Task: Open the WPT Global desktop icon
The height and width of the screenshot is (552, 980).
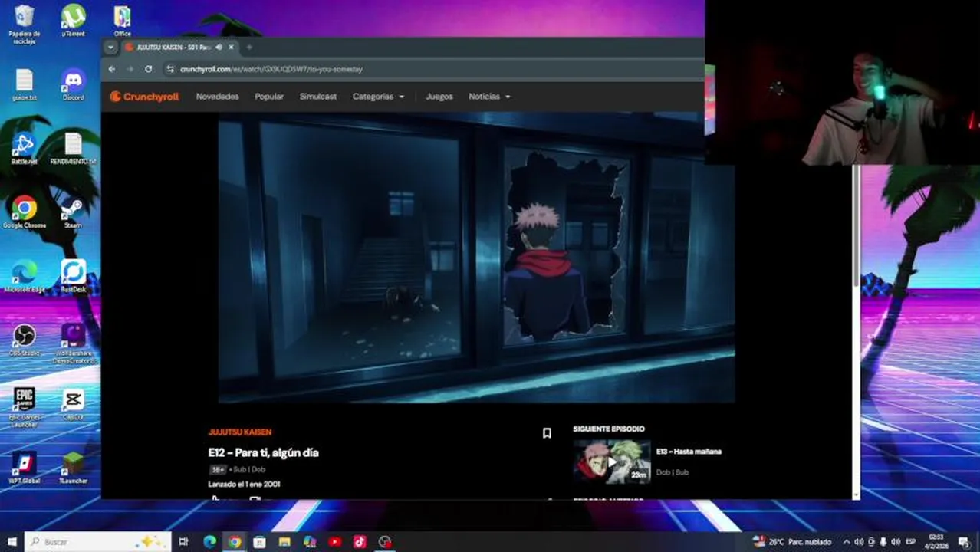Action: pyautogui.click(x=25, y=468)
